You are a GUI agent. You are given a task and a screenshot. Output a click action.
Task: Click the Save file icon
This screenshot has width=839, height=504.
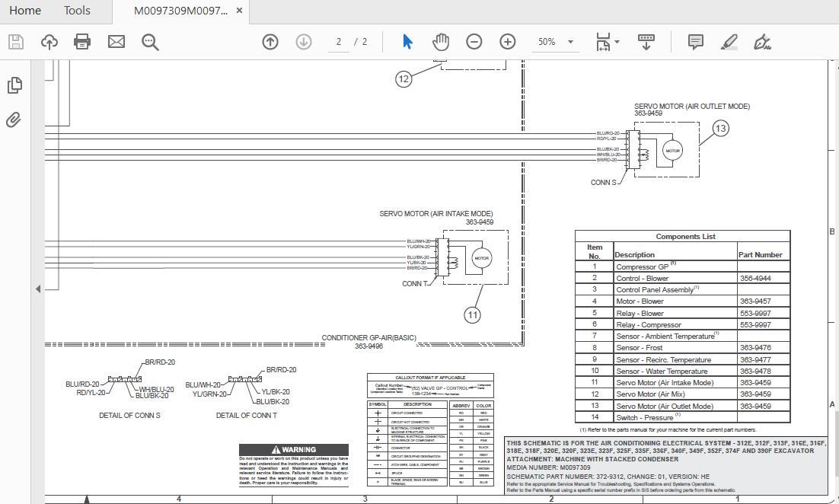[x=16, y=42]
